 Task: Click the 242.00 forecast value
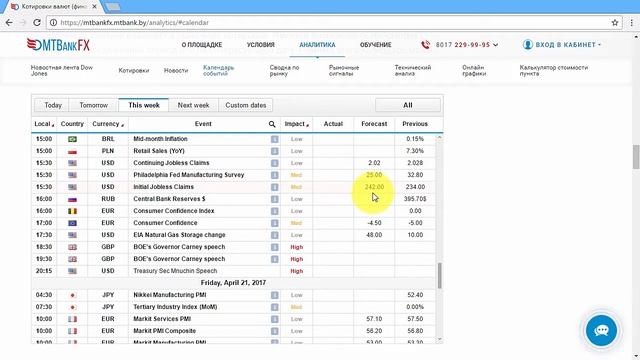click(x=374, y=187)
